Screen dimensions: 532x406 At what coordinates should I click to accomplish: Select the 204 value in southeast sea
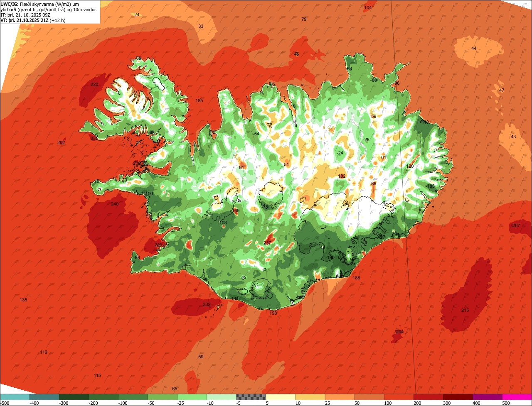399,332
